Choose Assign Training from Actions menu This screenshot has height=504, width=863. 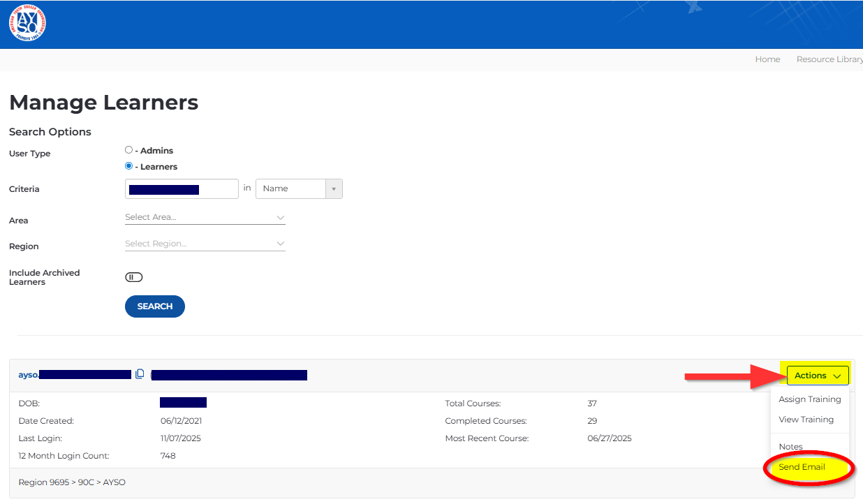809,399
